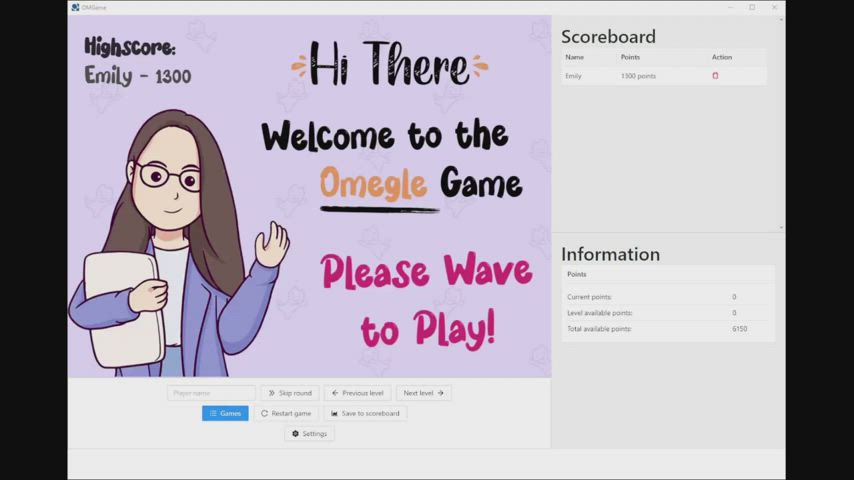Screen dimensions: 854x480
Task: Click the Total available points label
Action: click(599, 329)
